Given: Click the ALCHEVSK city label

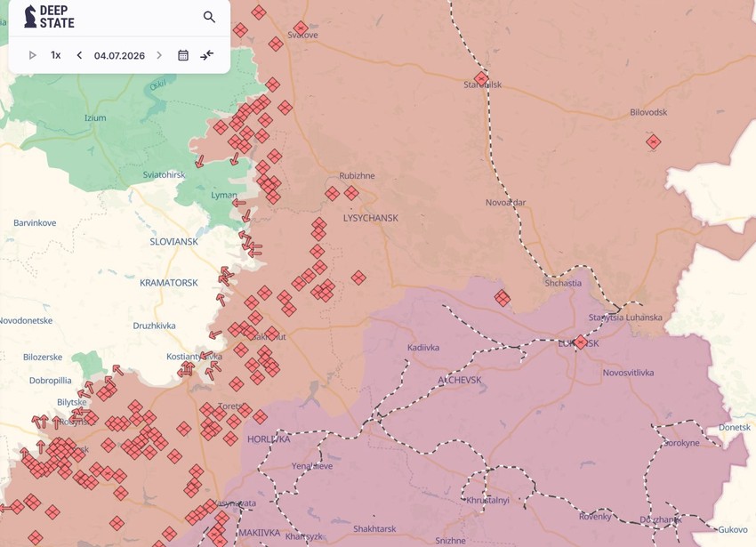Looking at the screenshot, I should 460,380.
